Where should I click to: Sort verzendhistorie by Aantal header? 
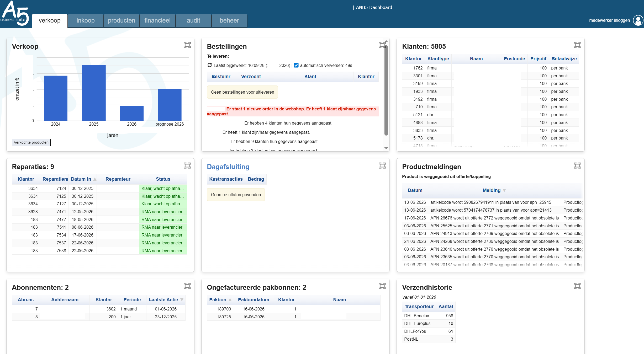(x=446, y=307)
